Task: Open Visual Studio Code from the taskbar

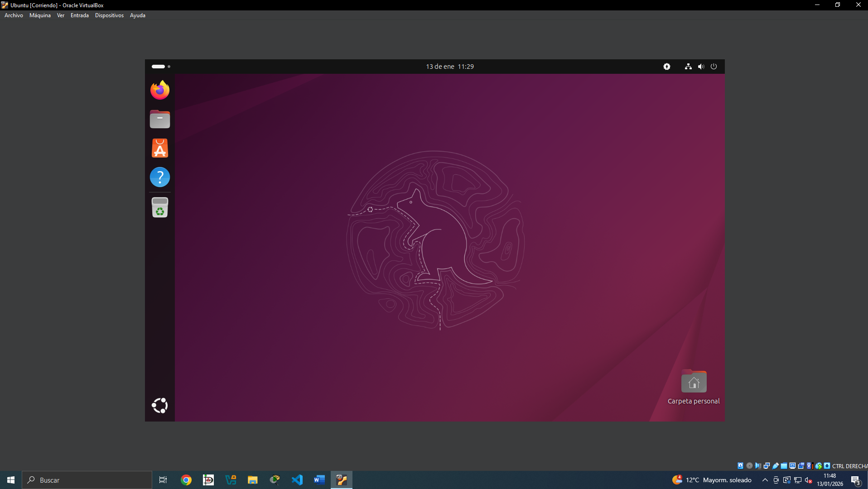Action: [x=297, y=480]
